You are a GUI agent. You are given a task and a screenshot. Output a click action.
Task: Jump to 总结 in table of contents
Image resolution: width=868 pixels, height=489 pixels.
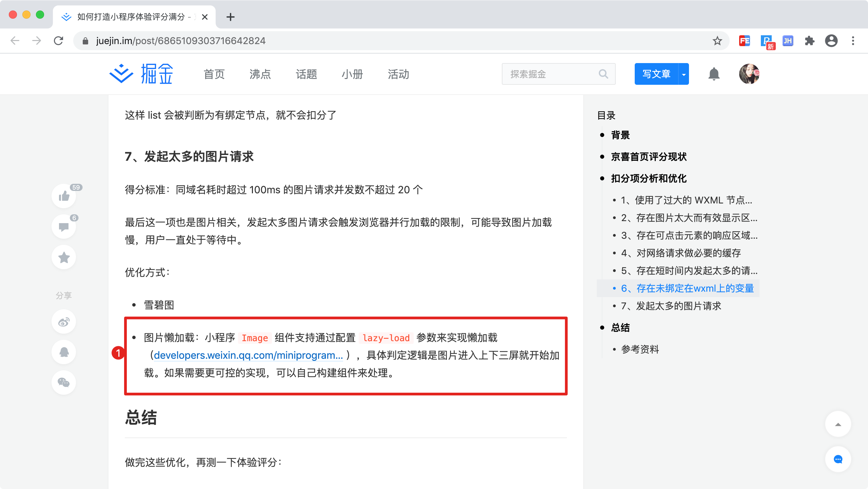pyautogui.click(x=620, y=328)
